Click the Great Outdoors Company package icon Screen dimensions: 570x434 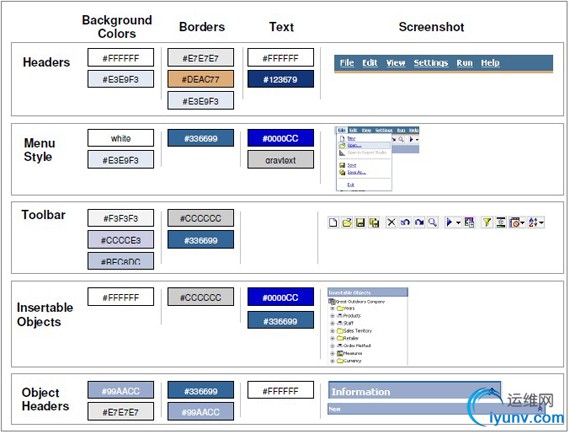click(332, 302)
